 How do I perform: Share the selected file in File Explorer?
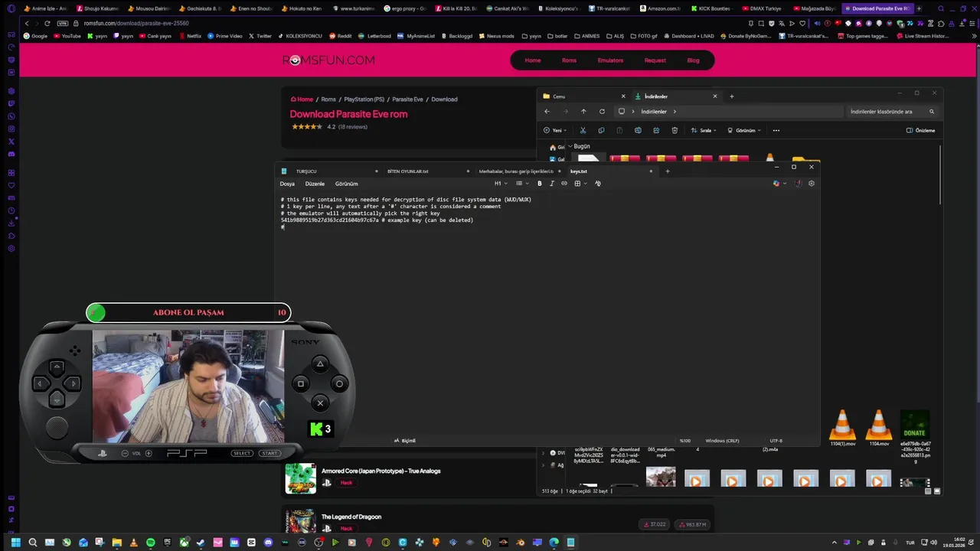point(656,130)
